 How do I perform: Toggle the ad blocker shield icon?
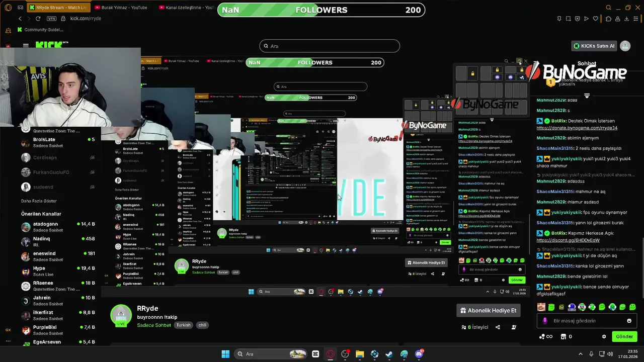577,19
